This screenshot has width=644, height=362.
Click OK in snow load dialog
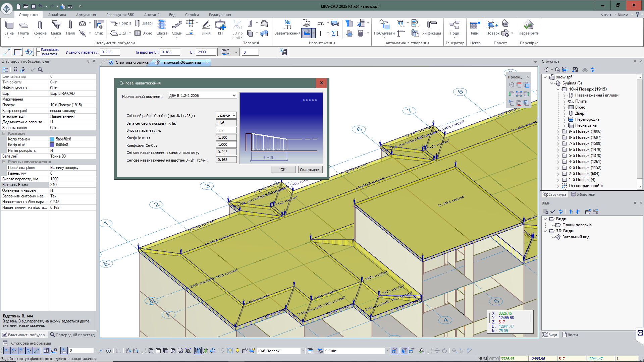(283, 170)
